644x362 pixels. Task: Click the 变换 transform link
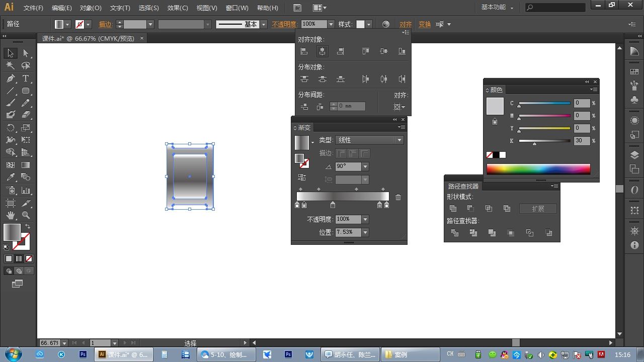click(425, 24)
